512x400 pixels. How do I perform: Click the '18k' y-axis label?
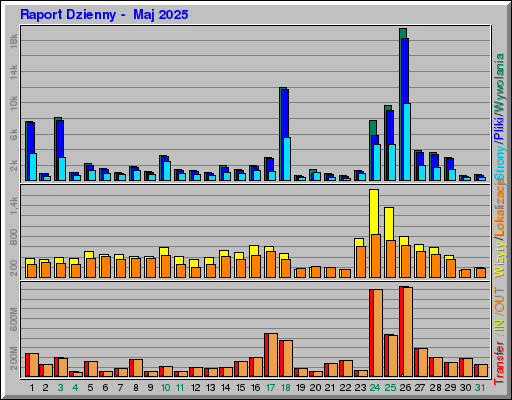pyautogui.click(x=14, y=41)
